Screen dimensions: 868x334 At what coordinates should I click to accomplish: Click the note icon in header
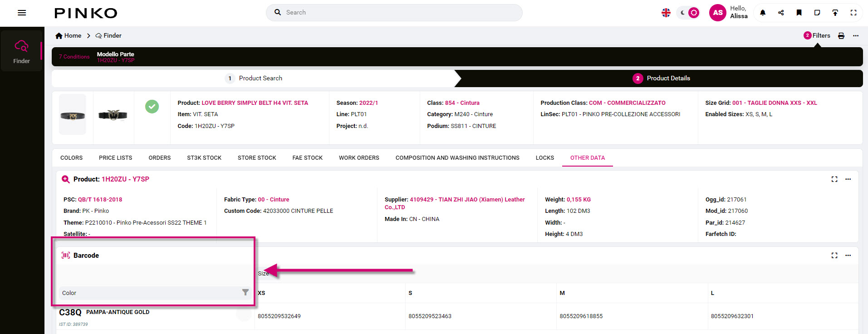click(x=817, y=13)
